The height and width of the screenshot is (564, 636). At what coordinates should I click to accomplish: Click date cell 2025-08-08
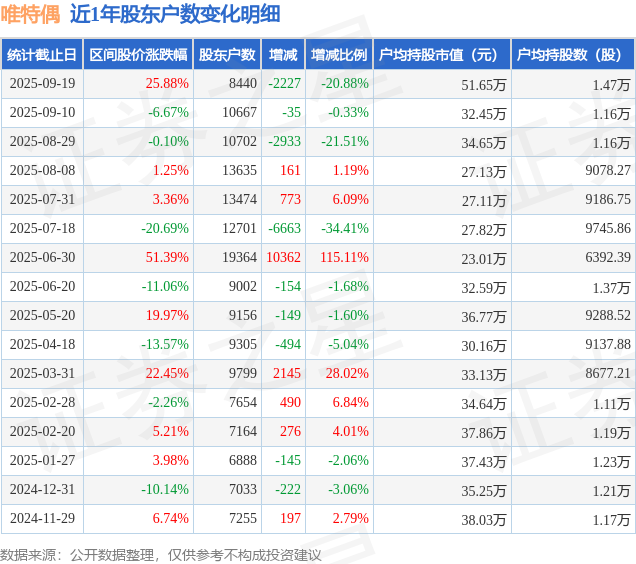click(43, 170)
